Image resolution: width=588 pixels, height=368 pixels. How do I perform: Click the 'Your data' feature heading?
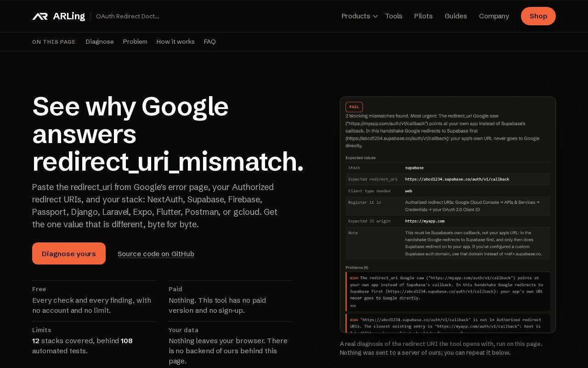184,330
